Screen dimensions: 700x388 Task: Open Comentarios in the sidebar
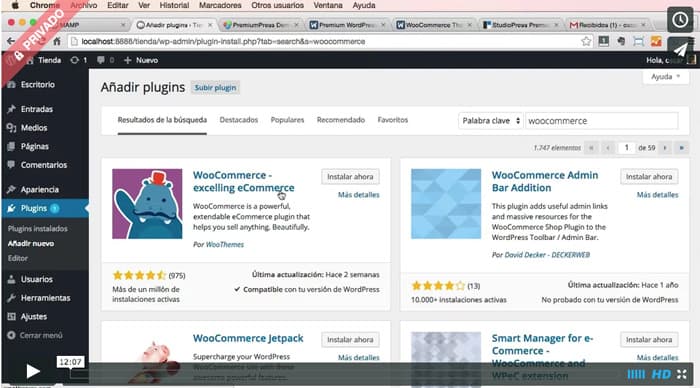coord(44,165)
